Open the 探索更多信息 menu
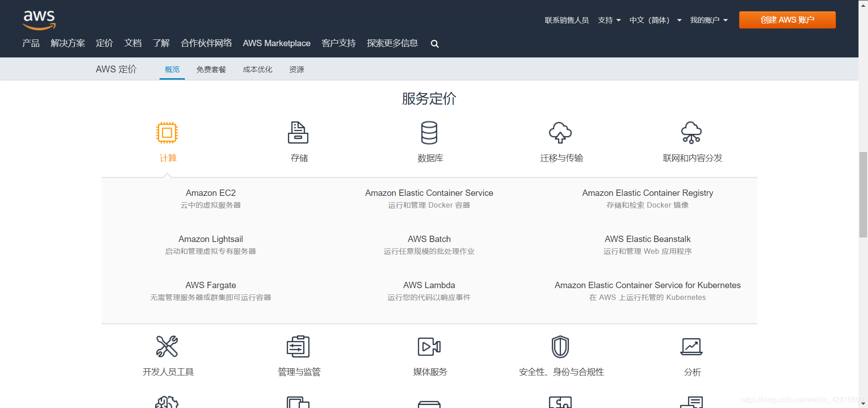Screen dimensions: 868x408 (x=392, y=43)
